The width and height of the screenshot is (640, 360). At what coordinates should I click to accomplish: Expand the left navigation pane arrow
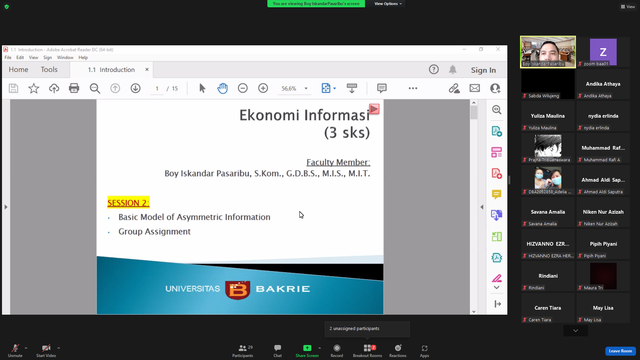[x=6, y=207]
